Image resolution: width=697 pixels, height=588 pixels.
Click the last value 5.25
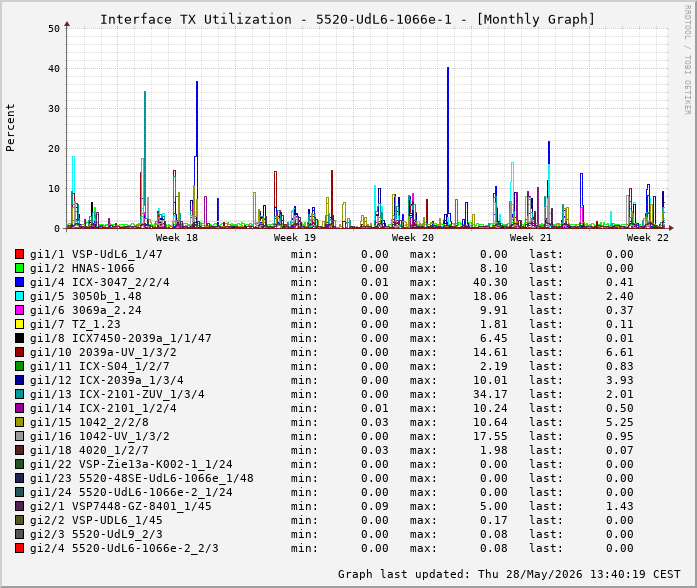pos(620,422)
